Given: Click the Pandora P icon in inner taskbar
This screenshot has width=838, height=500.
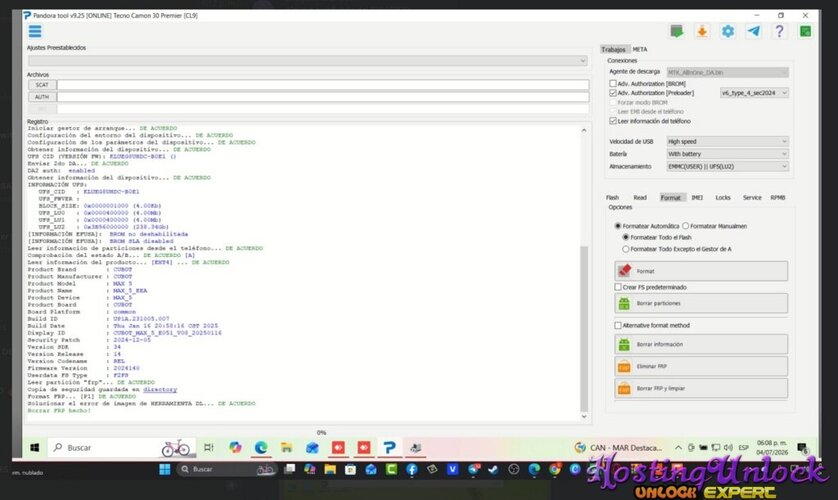Looking at the screenshot, I should click(x=390, y=448).
